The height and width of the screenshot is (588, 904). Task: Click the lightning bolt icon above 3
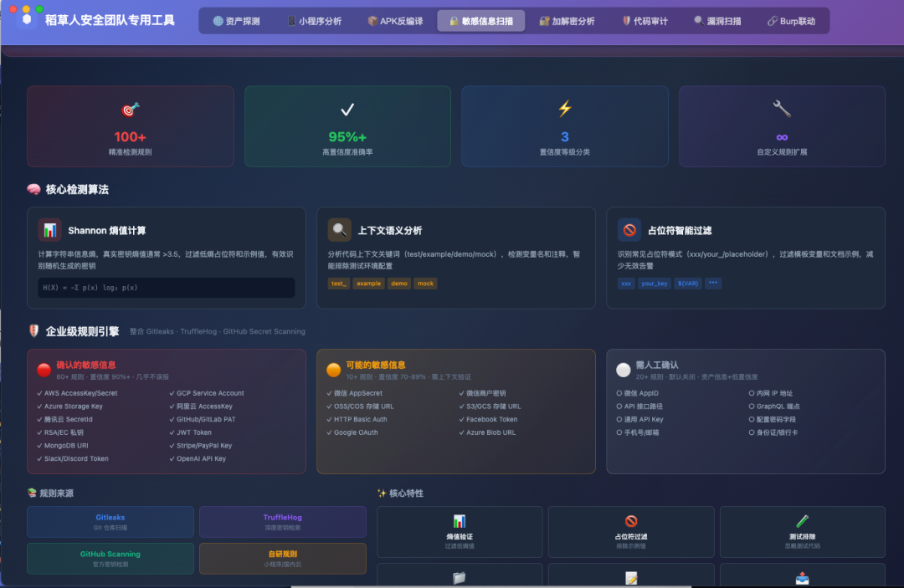point(564,108)
